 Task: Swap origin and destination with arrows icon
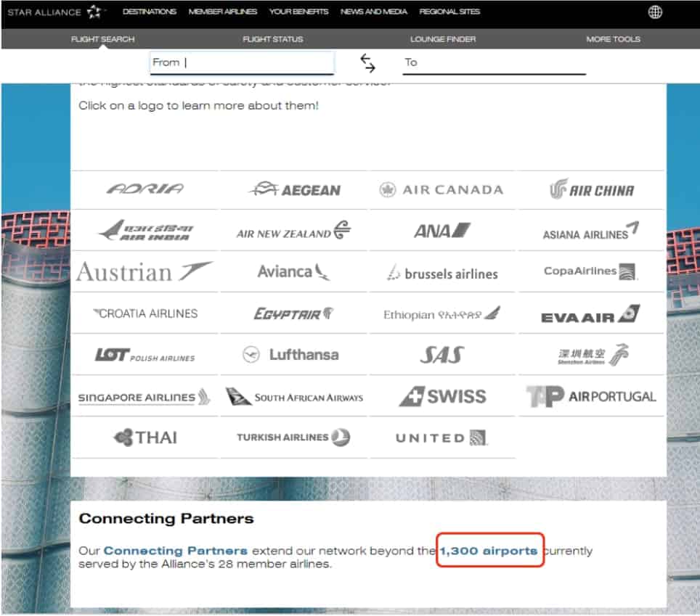(x=368, y=63)
